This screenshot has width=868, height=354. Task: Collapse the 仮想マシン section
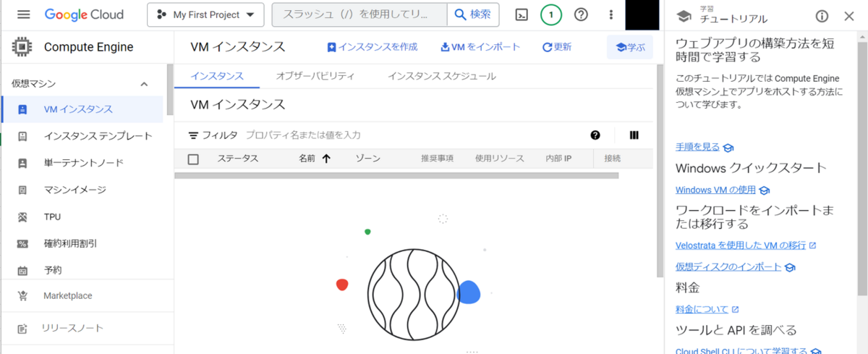pyautogui.click(x=144, y=84)
